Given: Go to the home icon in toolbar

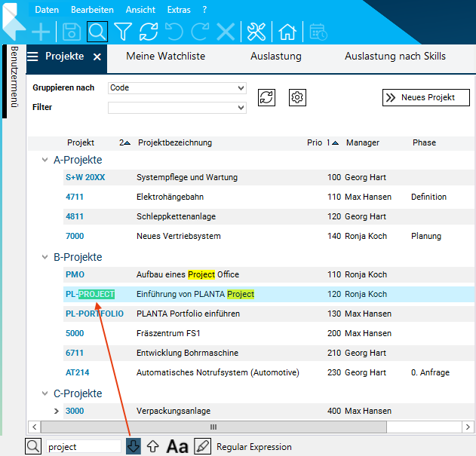Looking at the screenshot, I should coord(287,32).
